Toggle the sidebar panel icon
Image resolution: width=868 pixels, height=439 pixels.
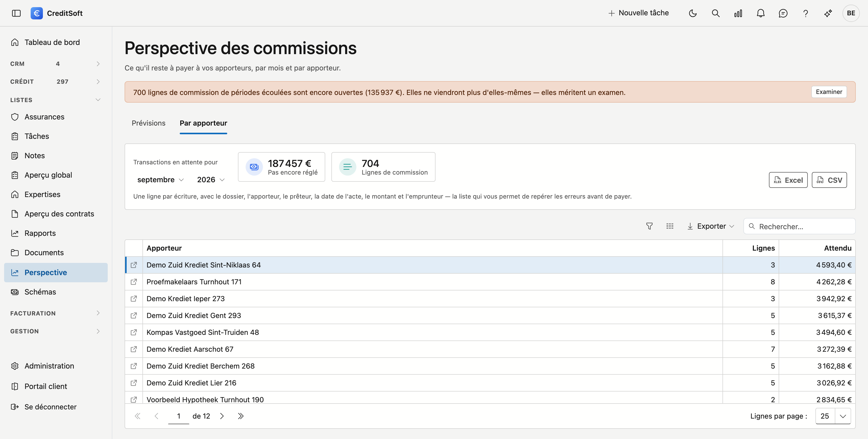16,13
